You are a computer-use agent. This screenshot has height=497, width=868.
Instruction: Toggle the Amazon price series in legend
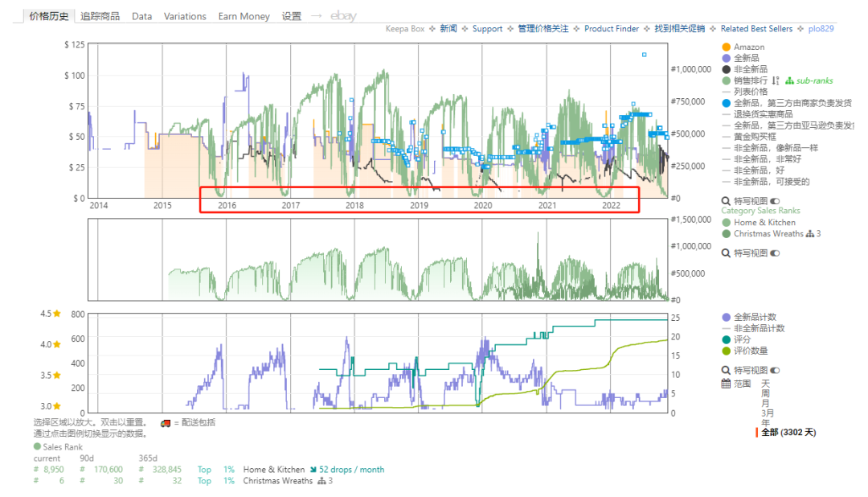[x=727, y=47]
